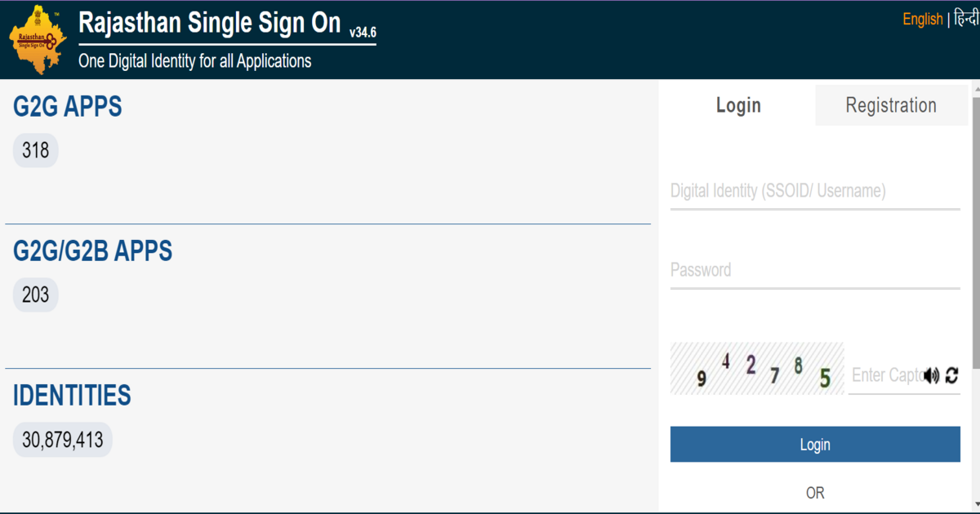Select the Login tab
Image resolution: width=980 pixels, height=514 pixels.
(738, 105)
